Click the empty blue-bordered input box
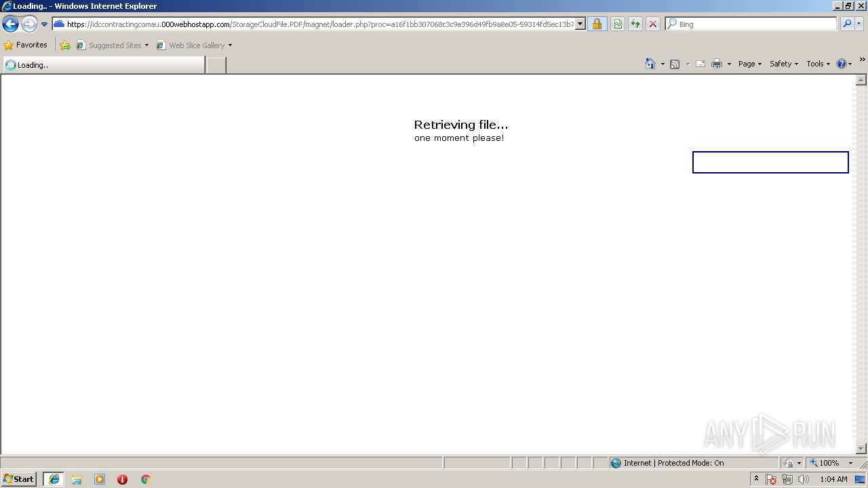 [x=770, y=162]
